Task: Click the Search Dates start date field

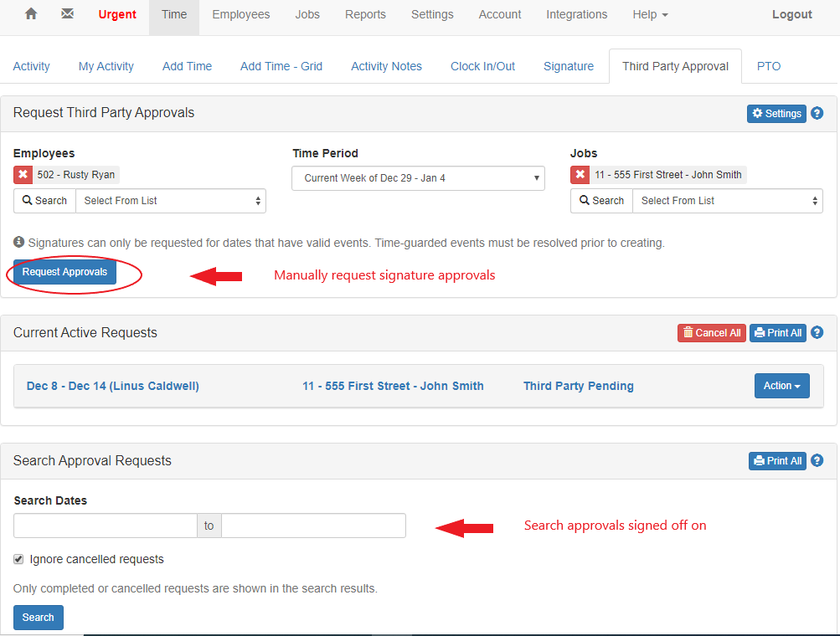Action: point(106,526)
